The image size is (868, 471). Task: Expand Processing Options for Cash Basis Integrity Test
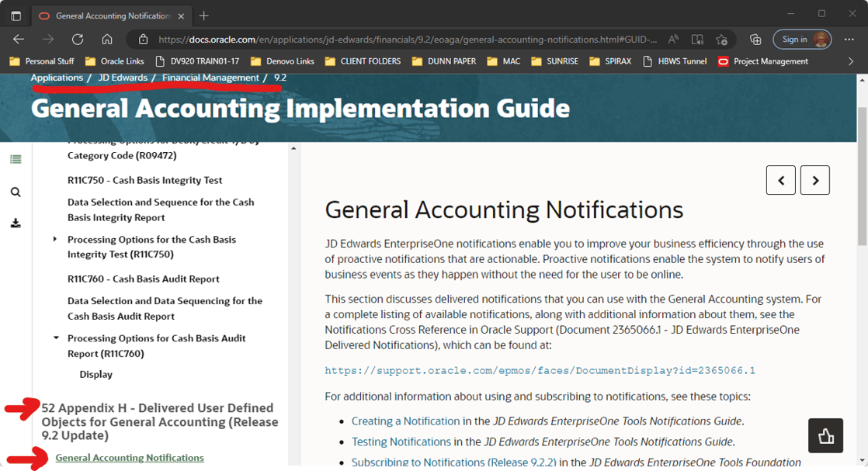pyautogui.click(x=55, y=239)
